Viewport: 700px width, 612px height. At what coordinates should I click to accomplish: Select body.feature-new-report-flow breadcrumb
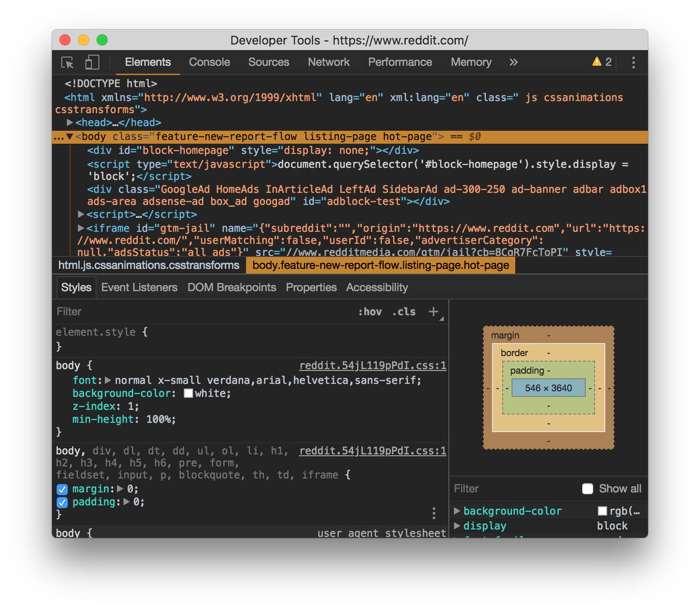(381, 265)
